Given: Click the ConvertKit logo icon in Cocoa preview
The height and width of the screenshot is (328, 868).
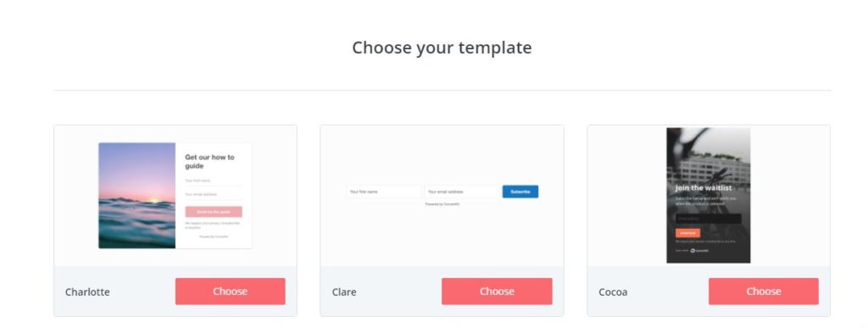Looking at the screenshot, I should tap(693, 251).
